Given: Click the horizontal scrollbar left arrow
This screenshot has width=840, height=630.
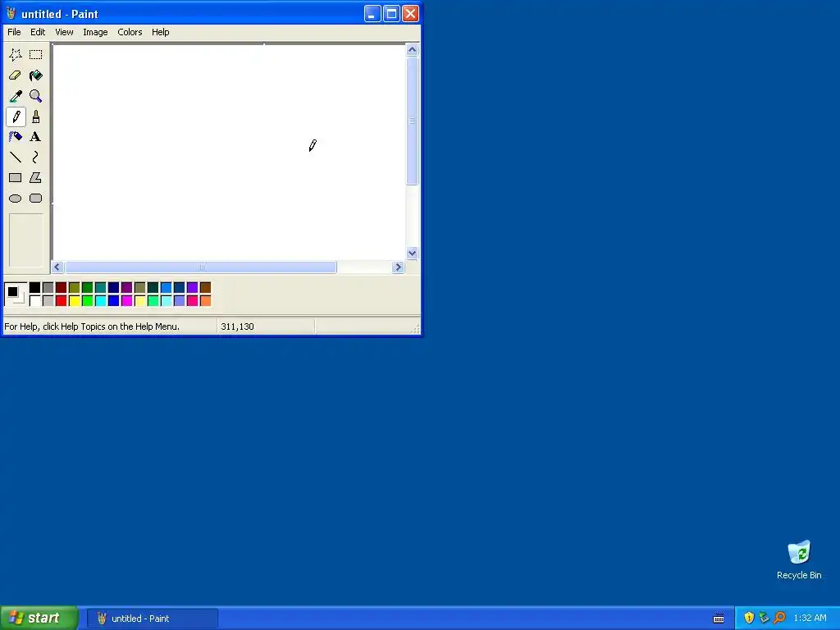Looking at the screenshot, I should tap(57, 267).
